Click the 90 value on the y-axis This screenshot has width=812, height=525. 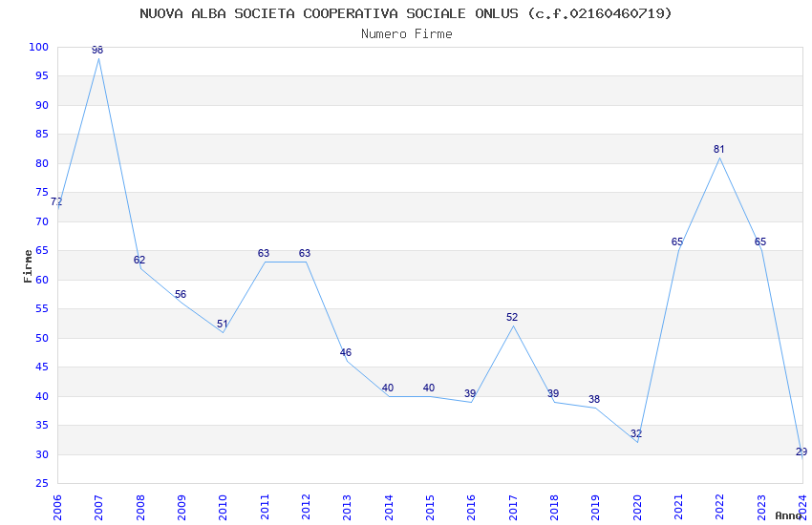pyautogui.click(x=42, y=105)
